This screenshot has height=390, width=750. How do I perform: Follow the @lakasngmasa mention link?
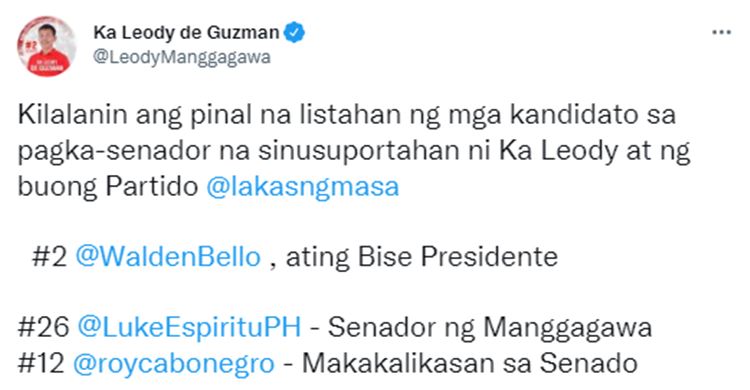point(303,186)
